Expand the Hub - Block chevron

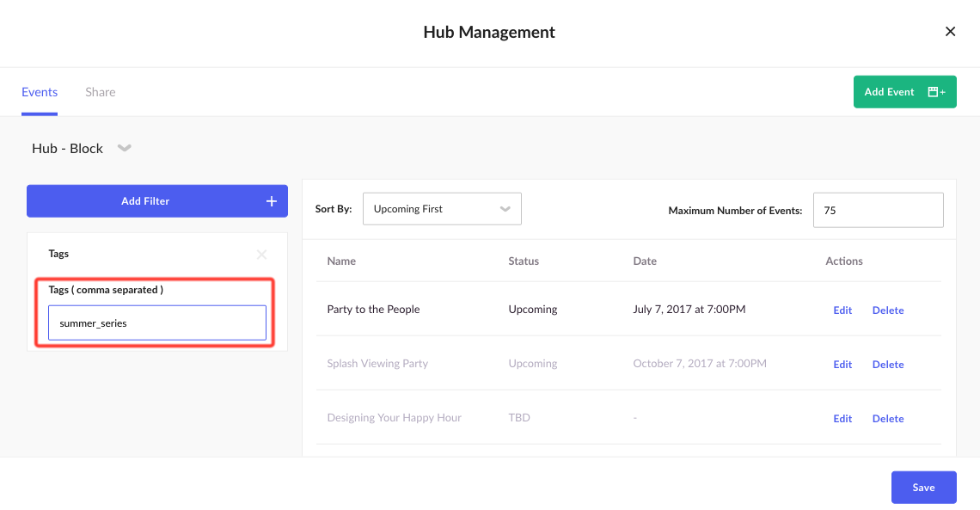click(125, 148)
